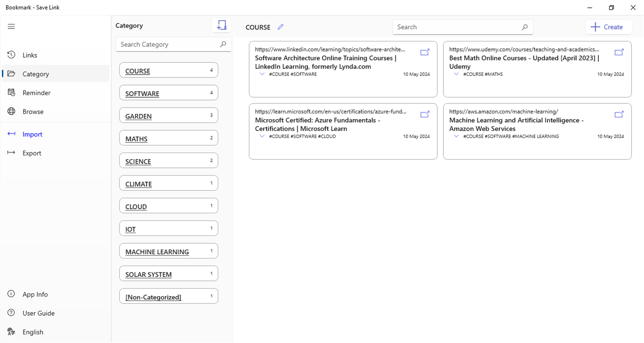This screenshot has width=644, height=343.
Task: Click the Create button
Action: pos(607,27)
